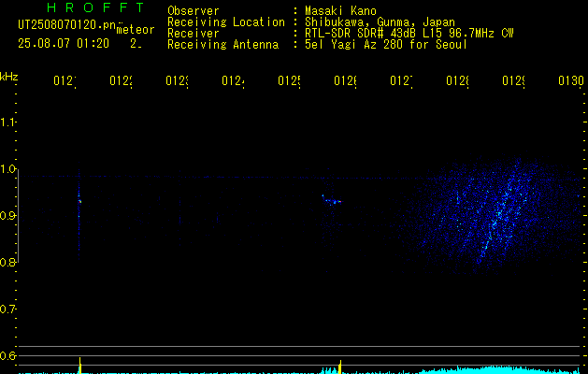Select the location Shibukawa, Gunma, Japan

tap(380, 22)
